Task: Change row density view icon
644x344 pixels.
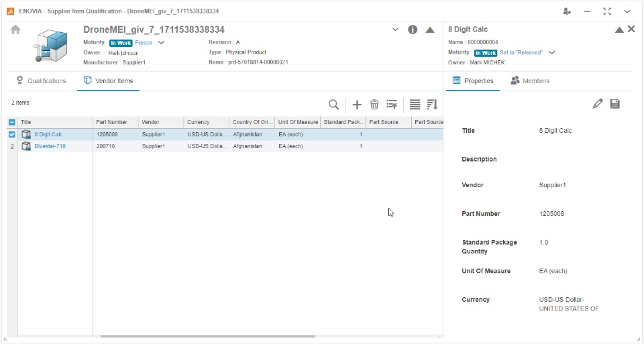Action: tap(415, 105)
